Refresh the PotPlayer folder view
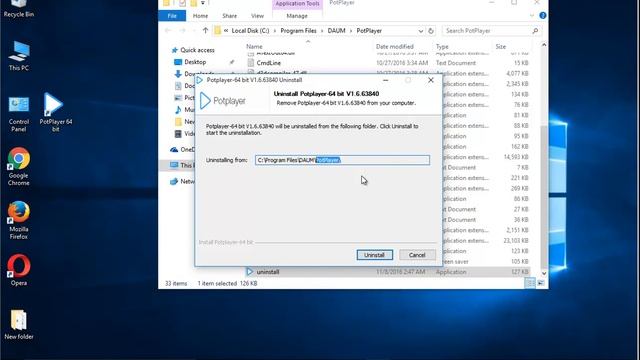640x360 pixels. coord(431,31)
